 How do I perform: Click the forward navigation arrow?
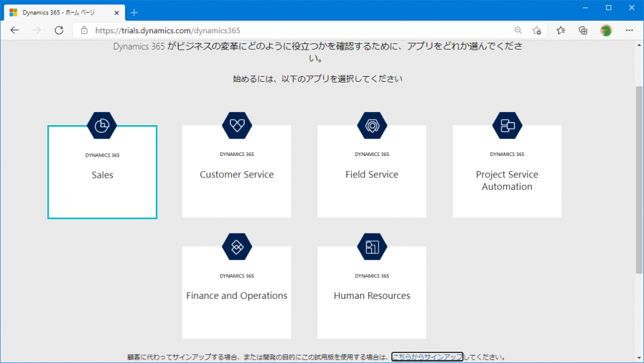(x=37, y=30)
